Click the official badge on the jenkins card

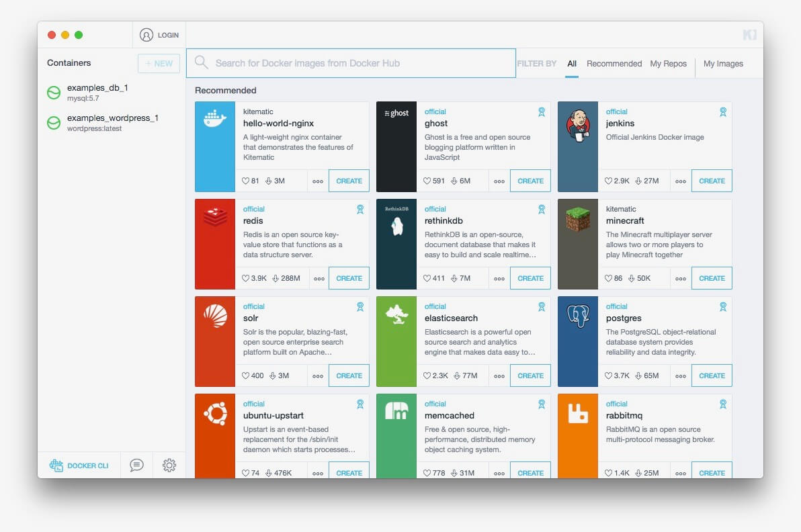coord(723,112)
